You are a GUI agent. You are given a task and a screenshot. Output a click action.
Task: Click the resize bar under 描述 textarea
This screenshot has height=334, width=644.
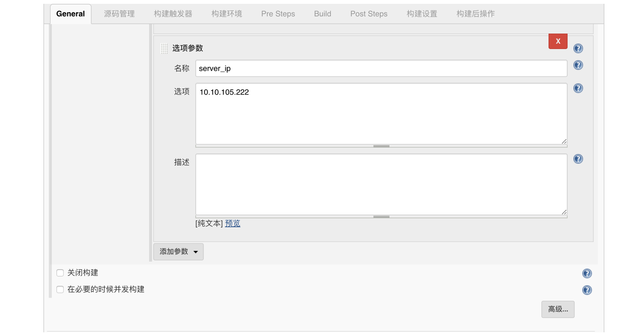pos(381,217)
